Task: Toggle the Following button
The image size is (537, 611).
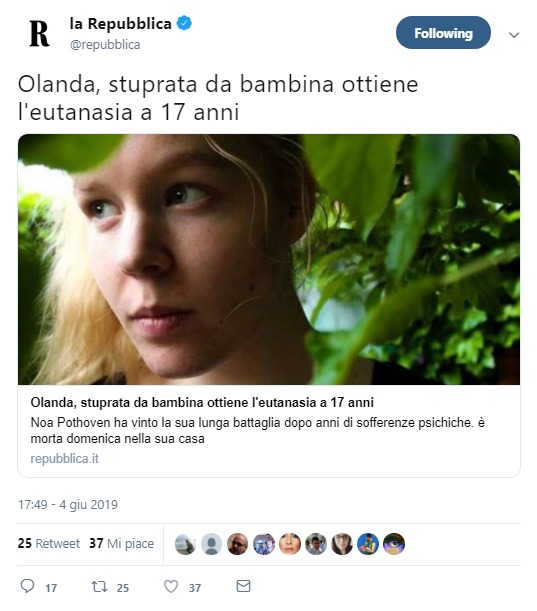Action: (443, 33)
